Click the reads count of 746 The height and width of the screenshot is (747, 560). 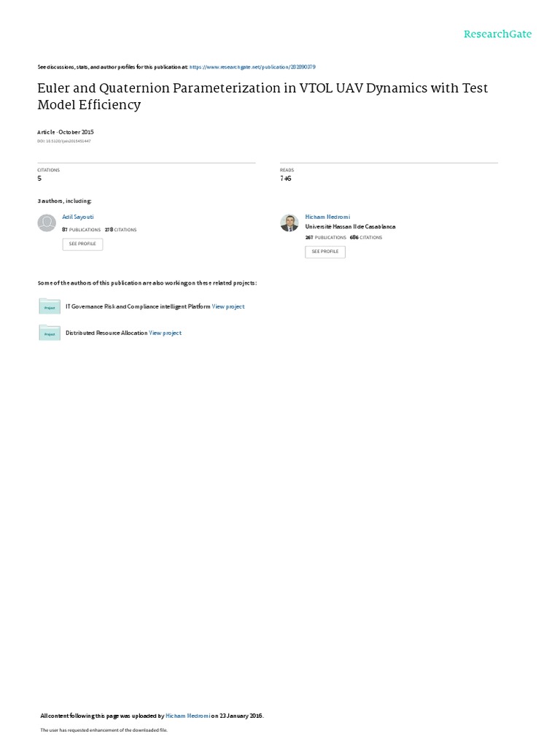(x=286, y=178)
